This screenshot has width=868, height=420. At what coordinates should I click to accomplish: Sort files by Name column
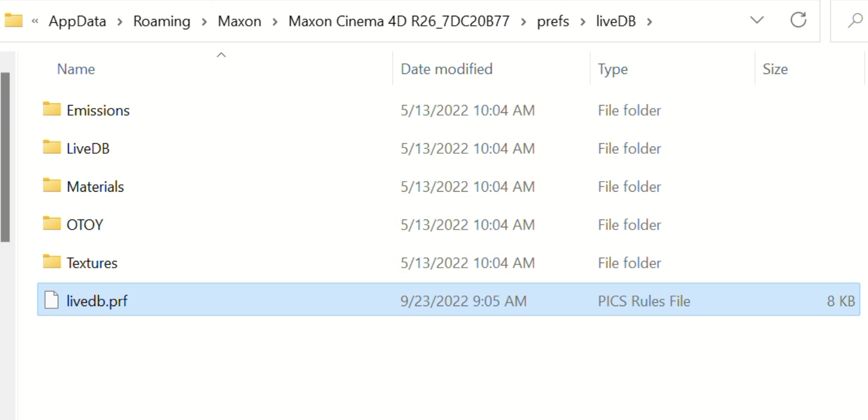(x=76, y=69)
